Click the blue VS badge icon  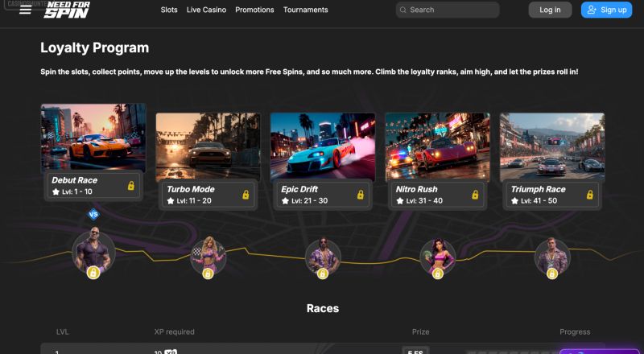tap(93, 214)
